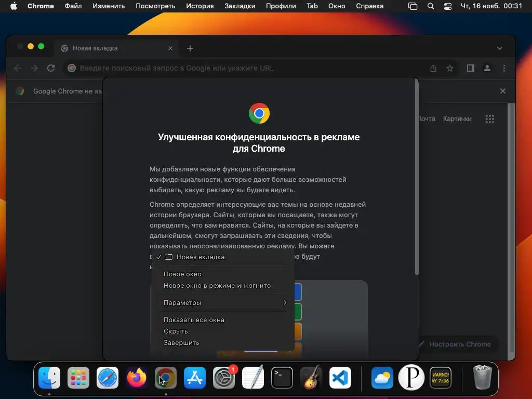Open the white P app in the Dock
Viewport: 532px width, 399px height.
tap(411, 378)
